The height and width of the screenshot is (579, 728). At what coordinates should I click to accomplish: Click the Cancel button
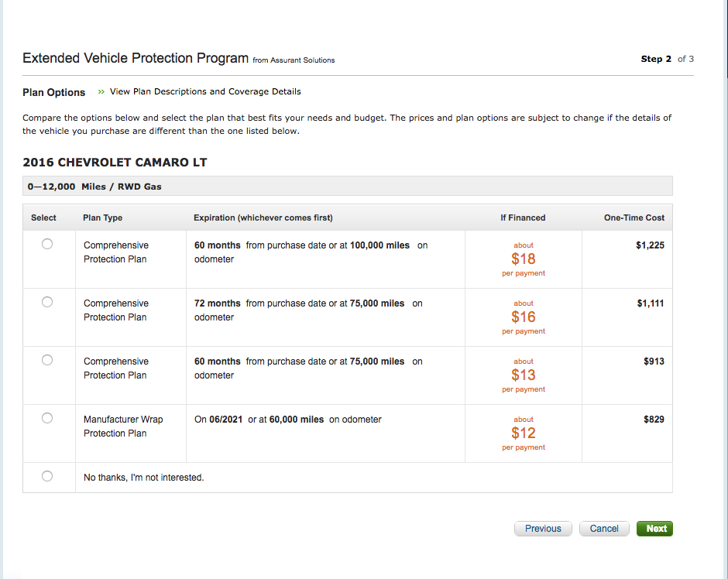604,529
